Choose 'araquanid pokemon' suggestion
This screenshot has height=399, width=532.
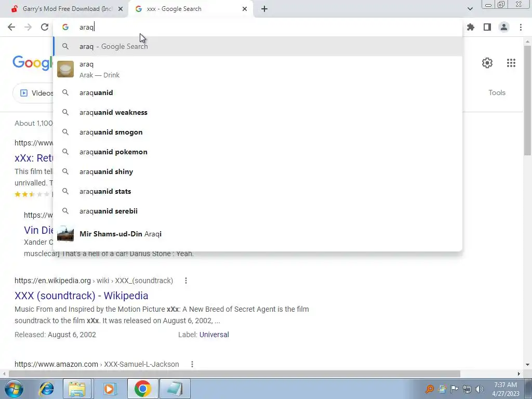coord(258,152)
